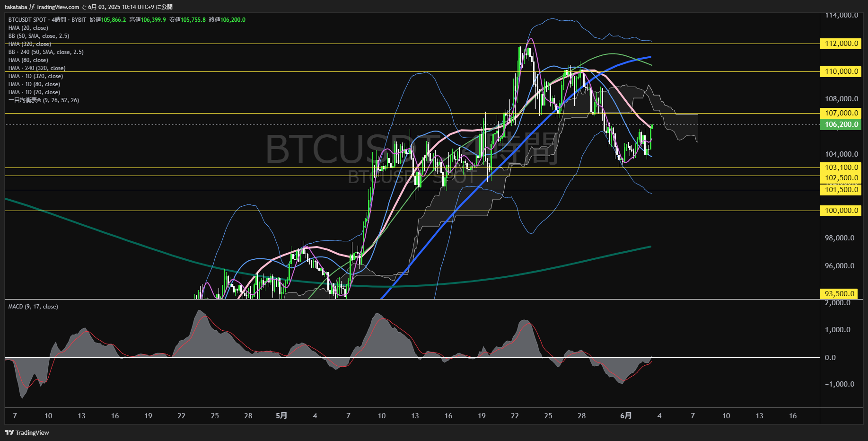Viewport: 868px width, 441px height.
Task: Click the current price label 106,200.0
Action: [x=841, y=124]
